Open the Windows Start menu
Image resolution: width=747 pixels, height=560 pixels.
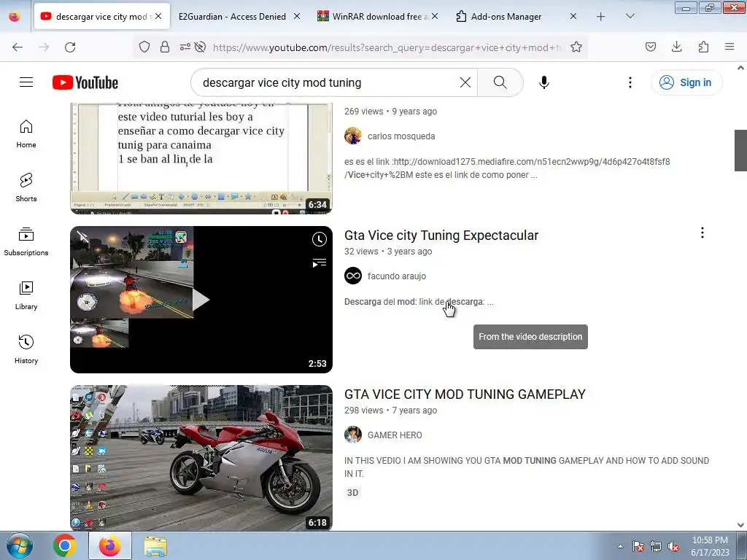[20, 545]
